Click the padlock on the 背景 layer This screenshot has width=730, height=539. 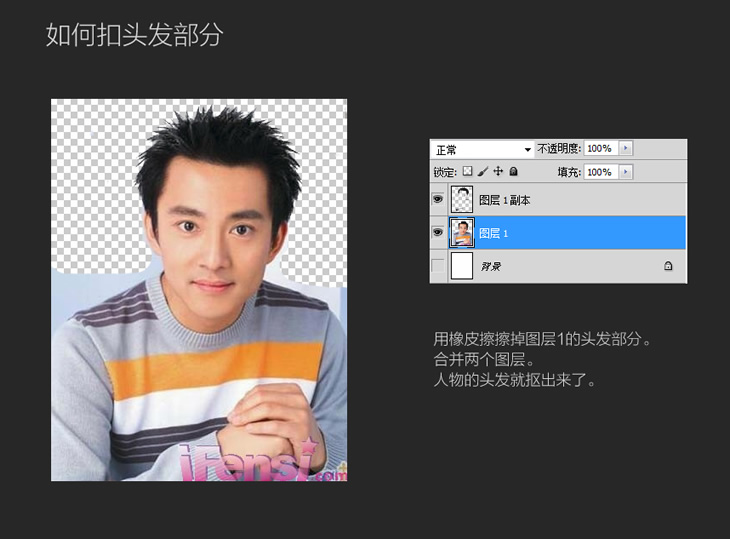coord(668,267)
